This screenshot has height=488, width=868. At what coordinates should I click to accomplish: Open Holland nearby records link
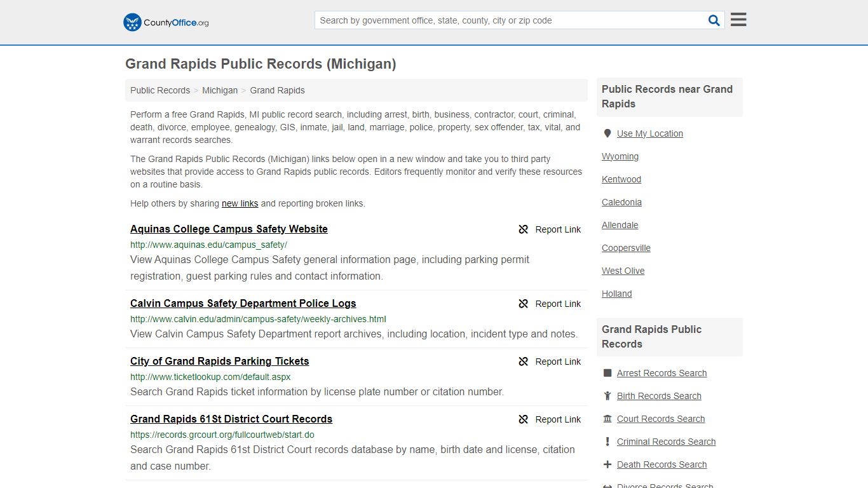click(x=616, y=294)
